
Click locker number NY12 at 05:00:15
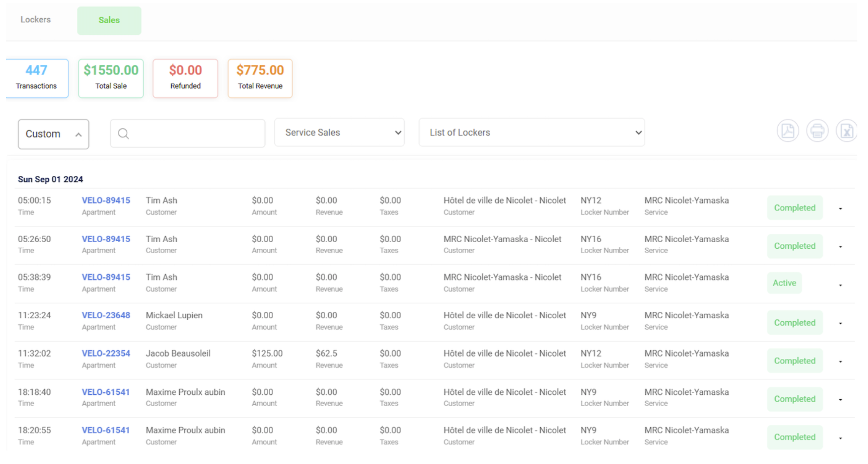click(x=591, y=200)
